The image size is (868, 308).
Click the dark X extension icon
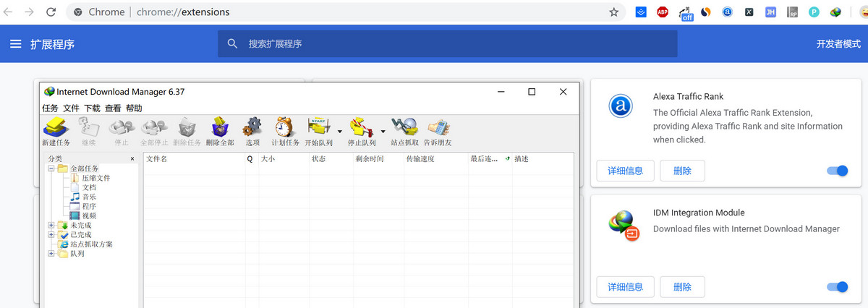pos(749,12)
